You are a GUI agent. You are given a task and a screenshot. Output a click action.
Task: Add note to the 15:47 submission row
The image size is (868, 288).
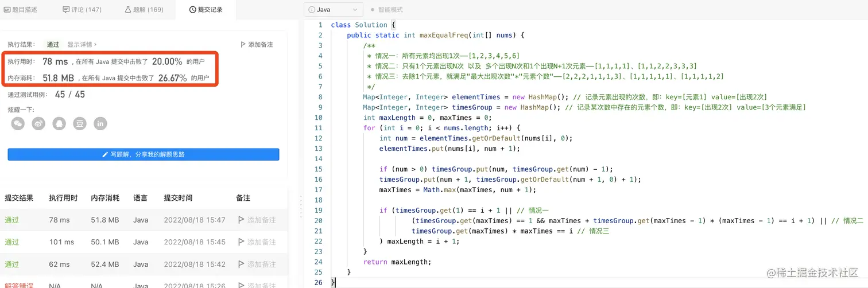(x=257, y=220)
